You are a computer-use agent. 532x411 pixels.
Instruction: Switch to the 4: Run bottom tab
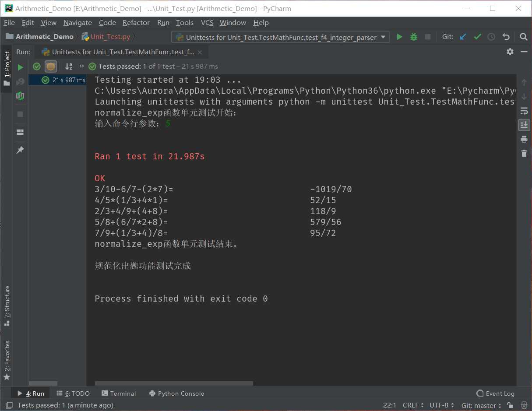[31, 393]
